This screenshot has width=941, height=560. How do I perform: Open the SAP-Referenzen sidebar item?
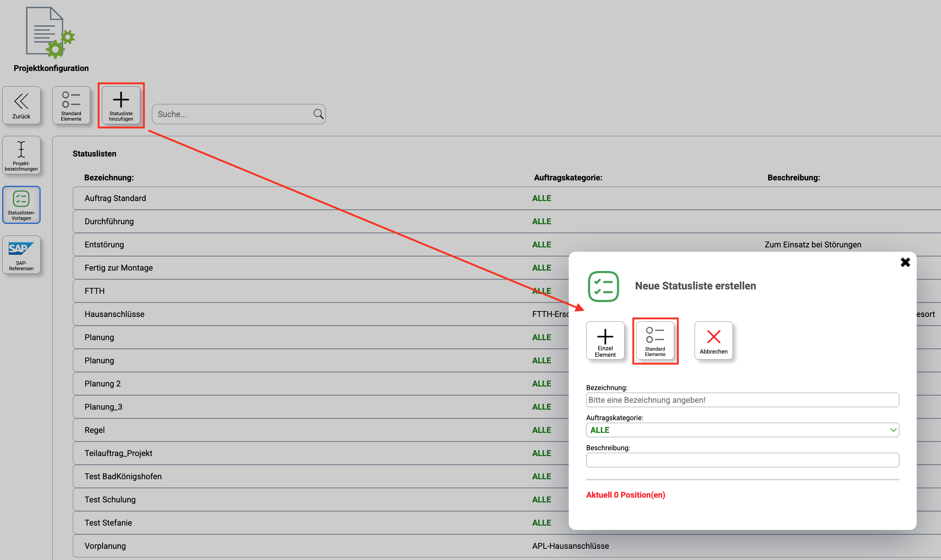pos(21,255)
